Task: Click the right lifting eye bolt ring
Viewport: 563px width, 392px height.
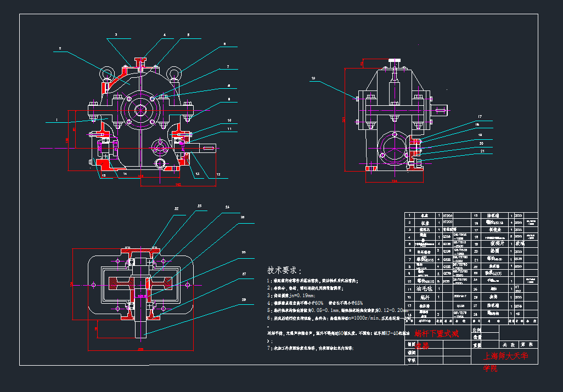Action: click(x=175, y=72)
